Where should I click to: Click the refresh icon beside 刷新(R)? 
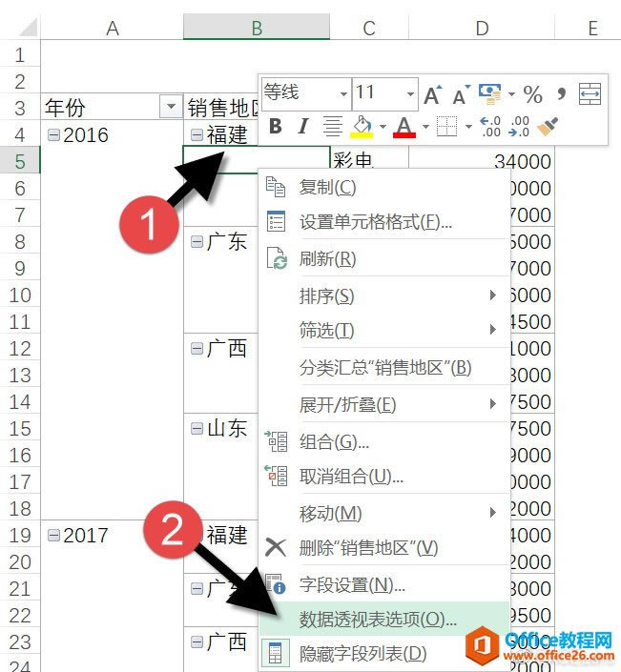coord(277,258)
